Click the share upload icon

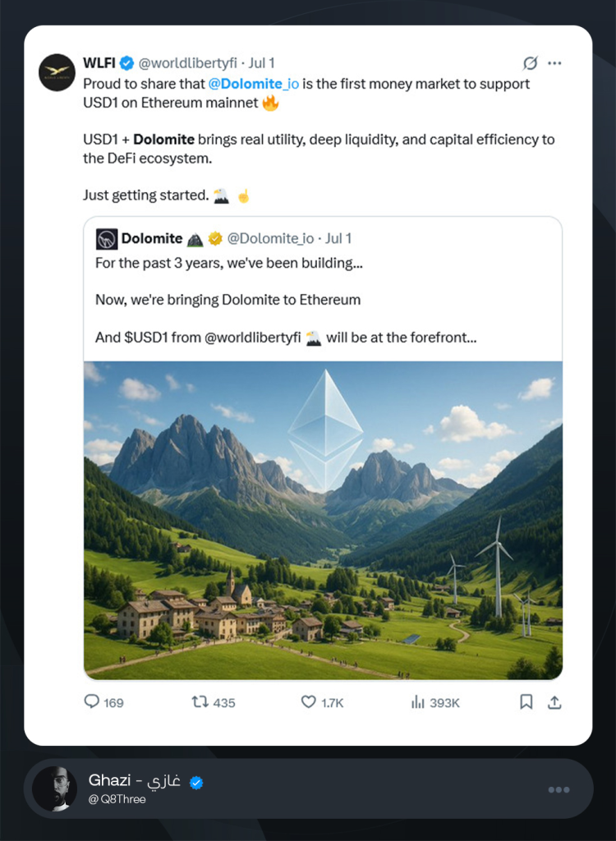pos(554,702)
